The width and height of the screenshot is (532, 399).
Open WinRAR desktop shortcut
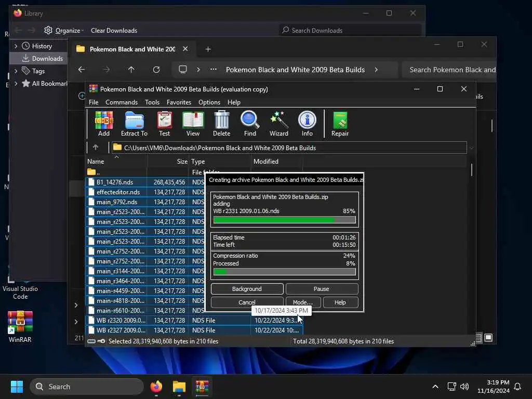[x=20, y=326]
